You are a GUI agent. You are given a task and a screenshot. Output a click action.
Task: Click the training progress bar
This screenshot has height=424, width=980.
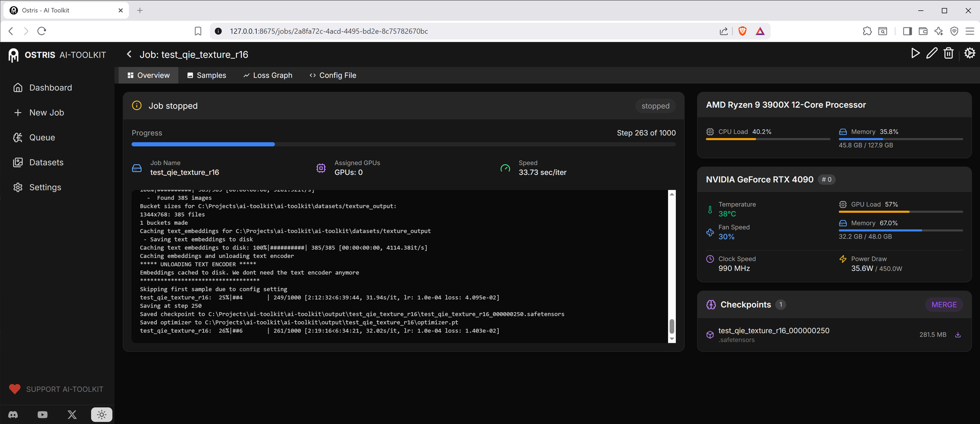click(x=404, y=145)
